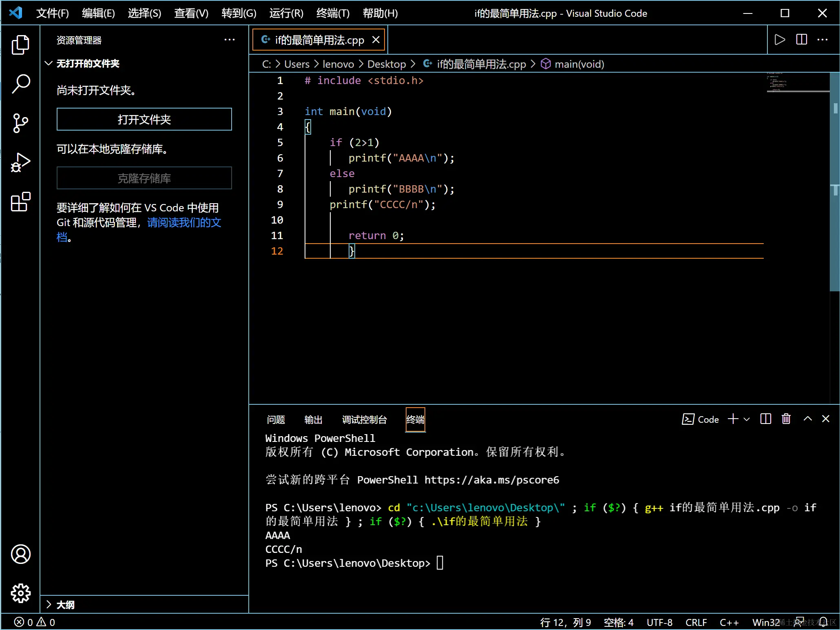The width and height of the screenshot is (840, 630).
Task: Maximize the terminal panel size
Action: coord(807,419)
